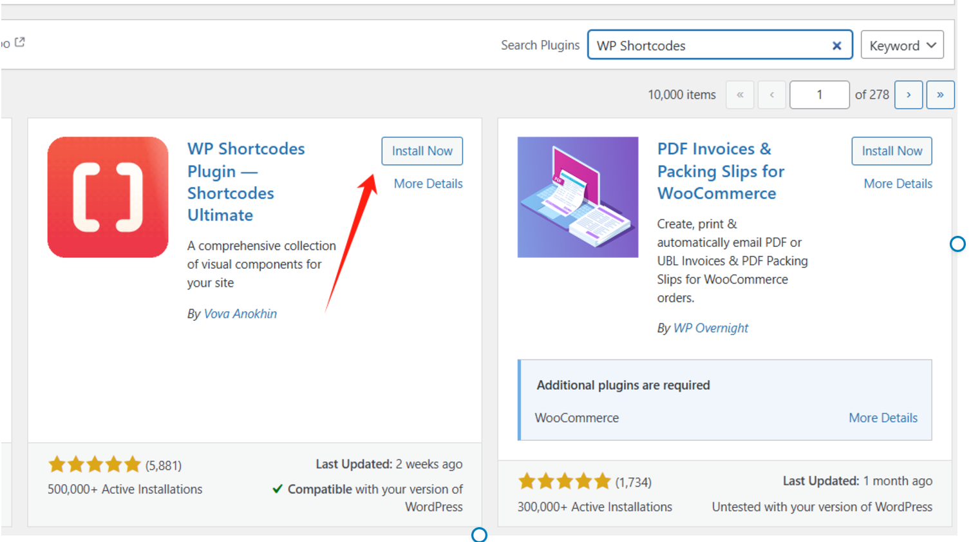Open More Details for PDF Invoices plugin

tap(898, 184)
